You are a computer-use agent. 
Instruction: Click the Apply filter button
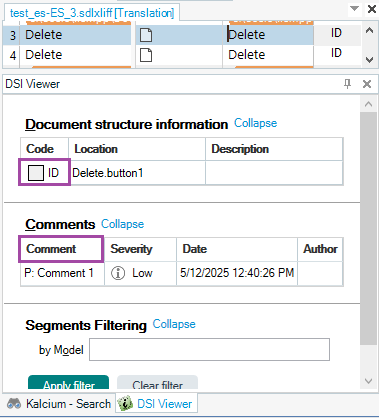click(x=68, y=382)
